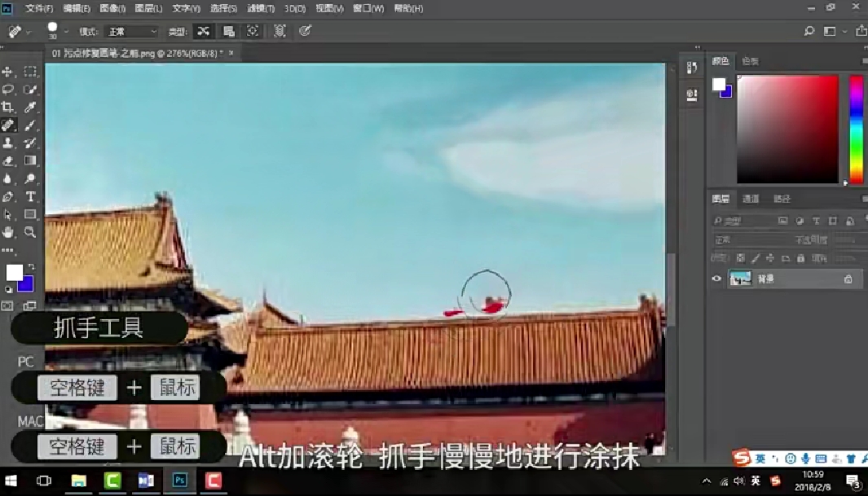Hide the 背景 layer with eye icon
The width and height of the screenshot is (868, 496).
click(716, 279)
